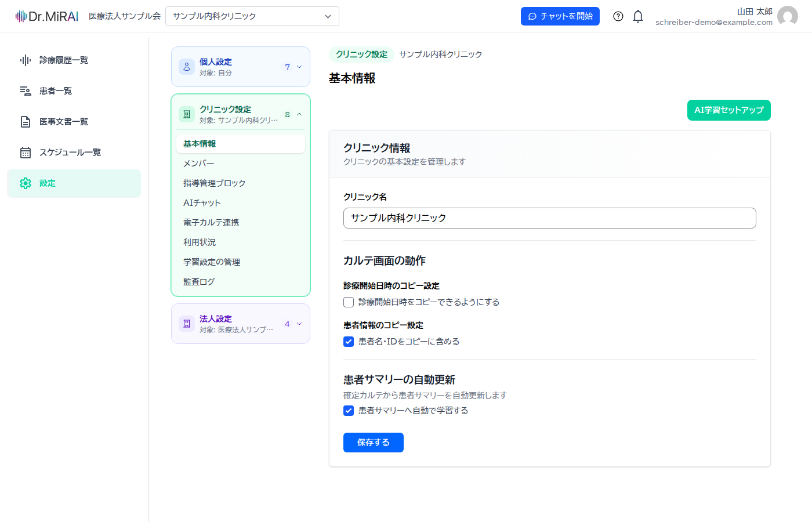
Task: Uncheck 患者名・IDをコピーに含める
Action: coord(349,342)
